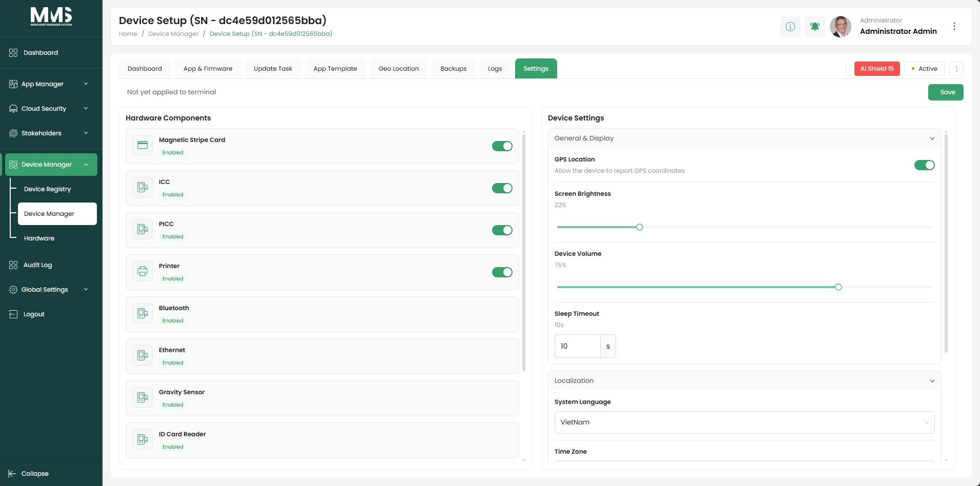Click the Stakeholders sidebar icon
980x486 pixels.
(x=13, y=133)
